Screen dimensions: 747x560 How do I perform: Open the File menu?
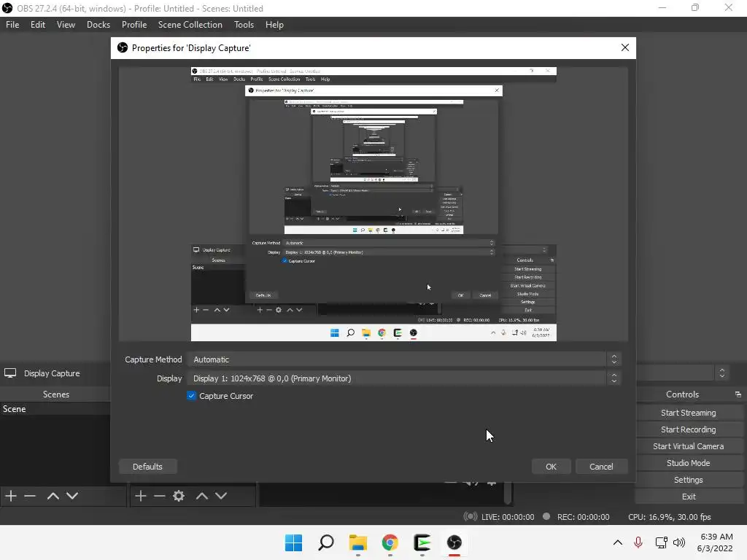click(x=12, y=25)
